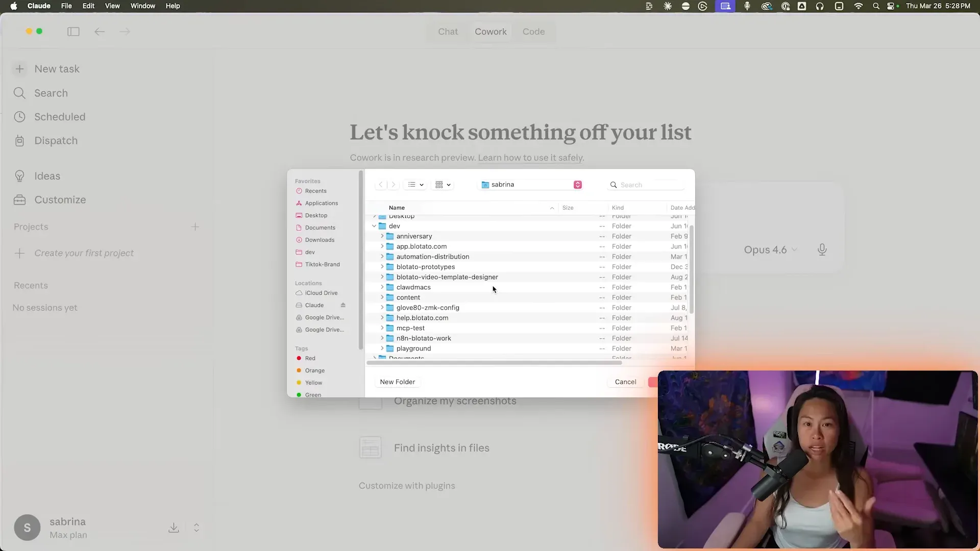This screenshot has height=551, width=980.
Task: Open the Edit menu
Action: [x=88, y=6]
